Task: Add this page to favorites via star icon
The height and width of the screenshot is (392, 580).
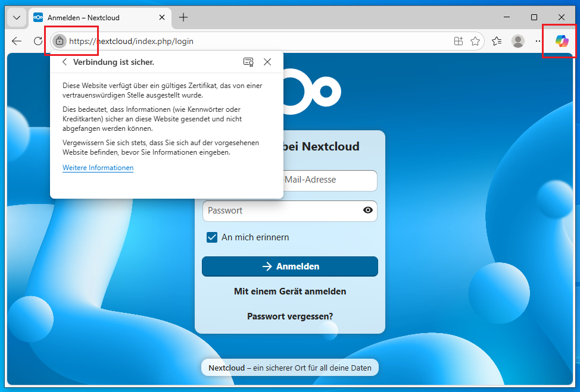Action: (475, 41)
